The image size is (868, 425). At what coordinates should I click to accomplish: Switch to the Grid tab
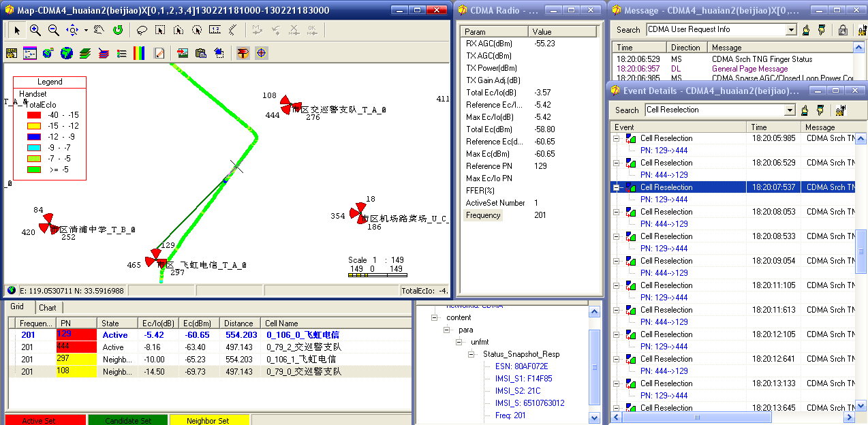pos(17,307)
